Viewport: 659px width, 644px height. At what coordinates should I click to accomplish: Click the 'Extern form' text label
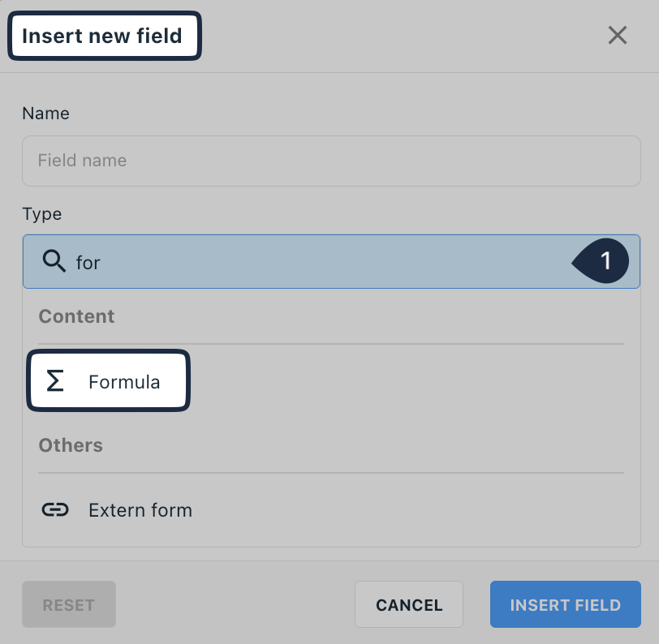pos(140,510)
